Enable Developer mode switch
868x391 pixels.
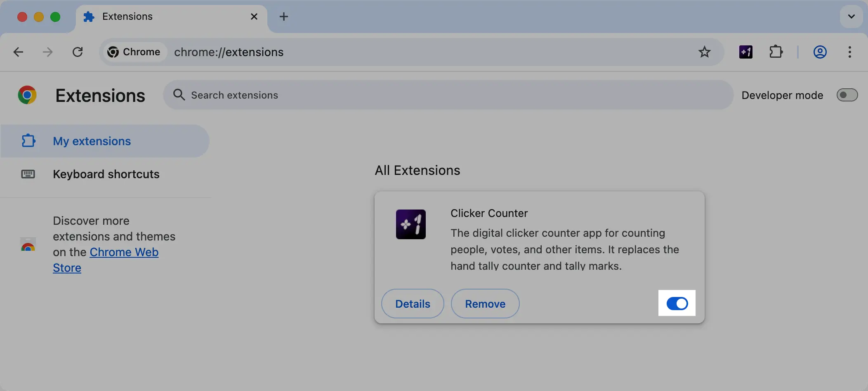(847, 95)
